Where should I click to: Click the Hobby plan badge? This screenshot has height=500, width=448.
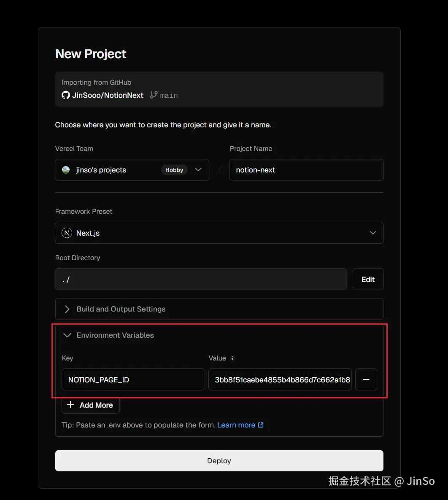(174, 170)
